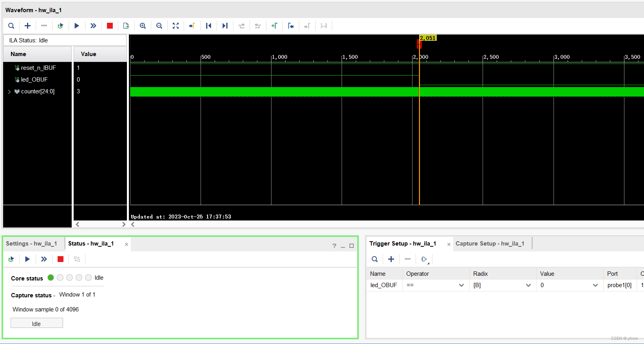The image size is (644, 344).
Task: Nudge the value column scrollbar right arrow
Action: click(123, 224)
